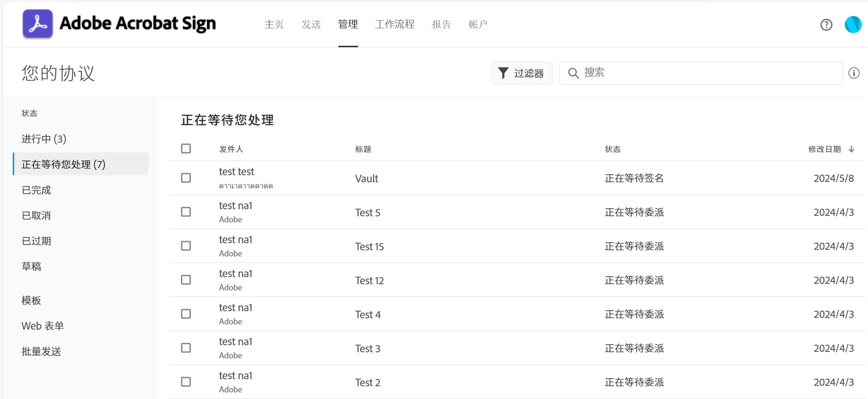
Task: Open the 工作流程 tab
Action: tap(395, 24)
